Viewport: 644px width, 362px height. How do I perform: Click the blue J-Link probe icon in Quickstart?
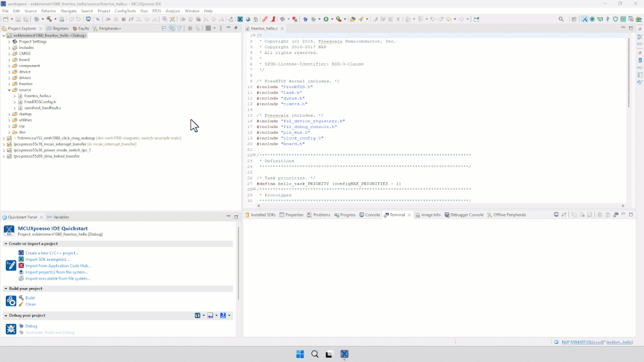[x=223, y=315]
